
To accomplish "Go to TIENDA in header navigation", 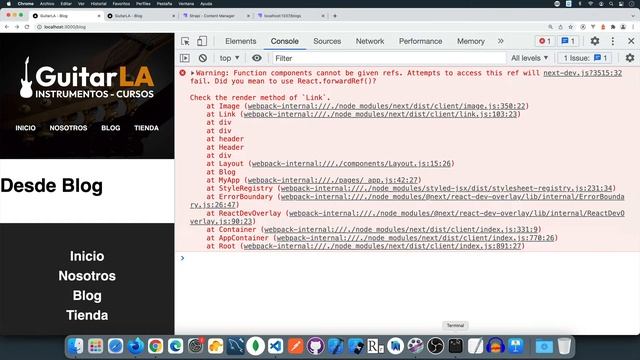I will pyautogui.click(x=147, y=128).
